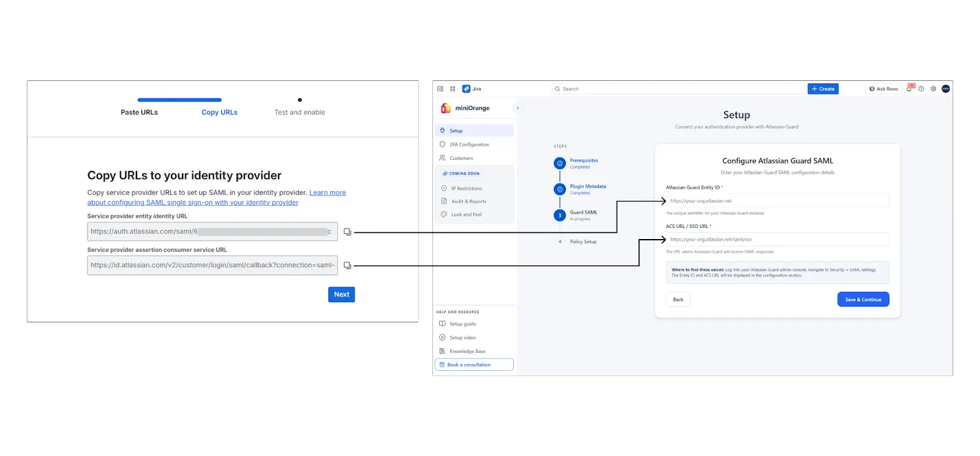Select Setup in the miniOrange sidebar
980x456 pixels.
pos(474,131)
